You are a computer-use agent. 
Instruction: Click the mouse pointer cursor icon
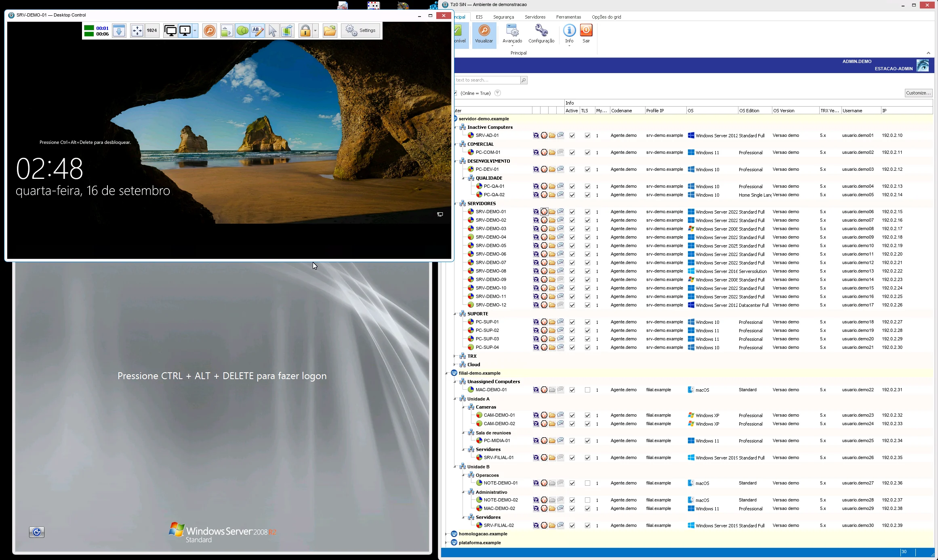(273, 31)
